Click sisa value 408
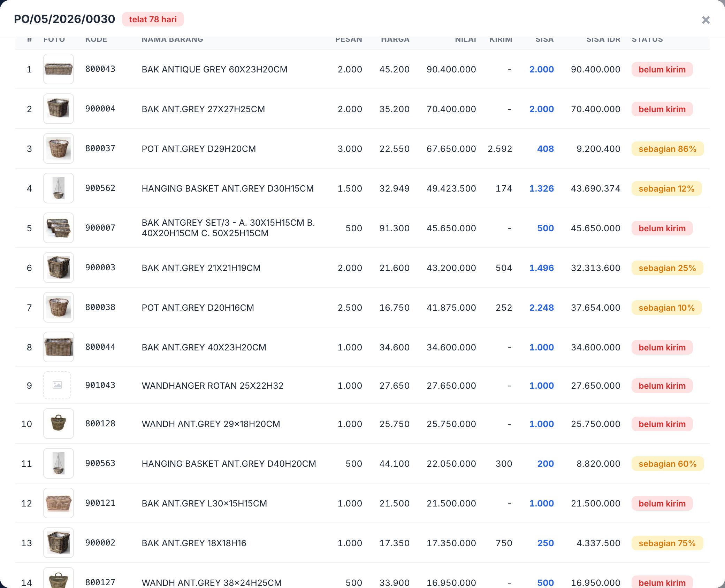The image size is (725, 588). (x=545, y=149)
